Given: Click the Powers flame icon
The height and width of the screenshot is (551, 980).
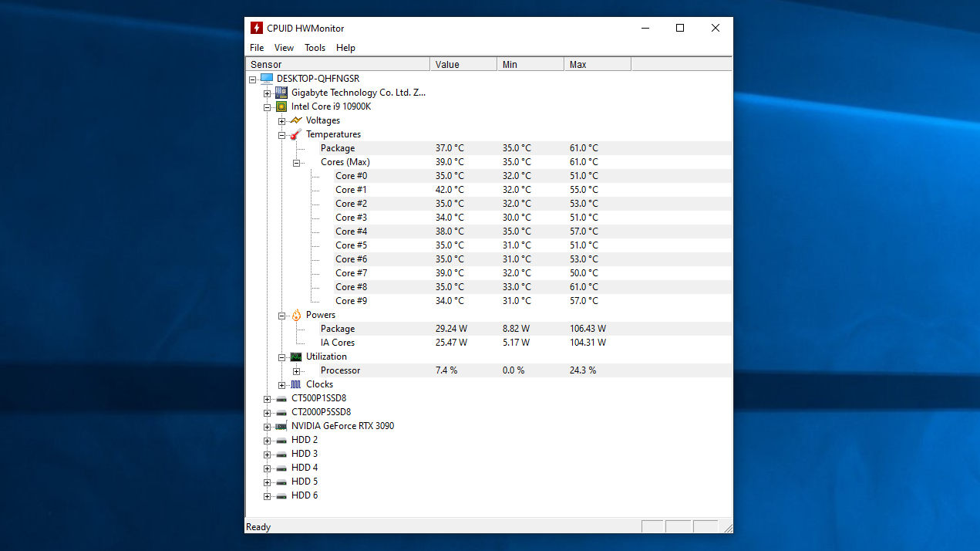Looking at the screenshot, I should point(295,314).
